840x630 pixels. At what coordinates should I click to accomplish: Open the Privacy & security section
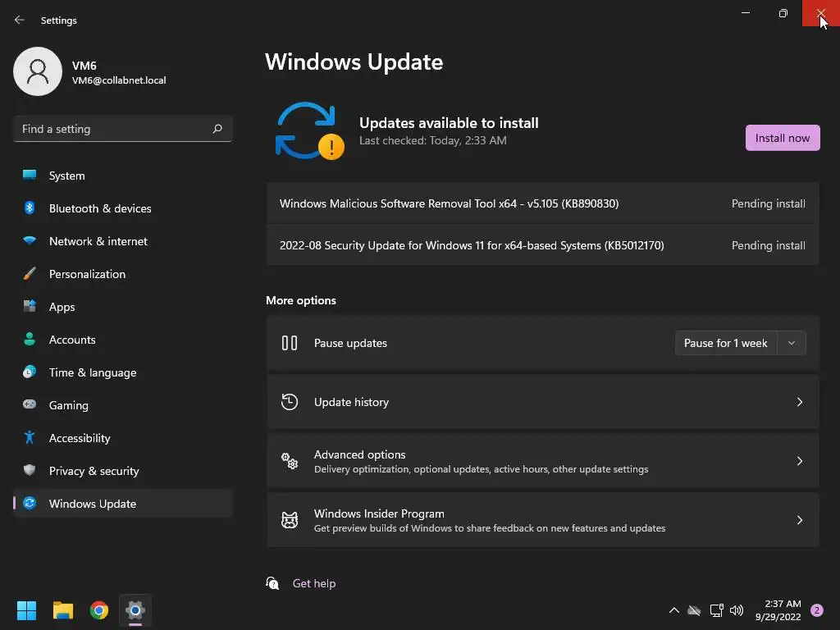click(x=94, y=471)
